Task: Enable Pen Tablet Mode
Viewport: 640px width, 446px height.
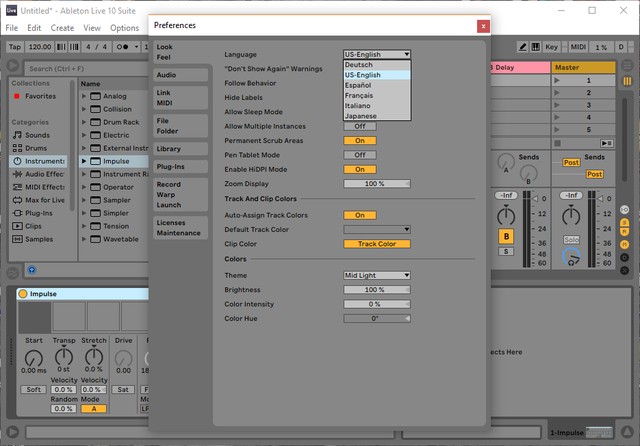Action: pyautogui.click(x=360, y=155)
